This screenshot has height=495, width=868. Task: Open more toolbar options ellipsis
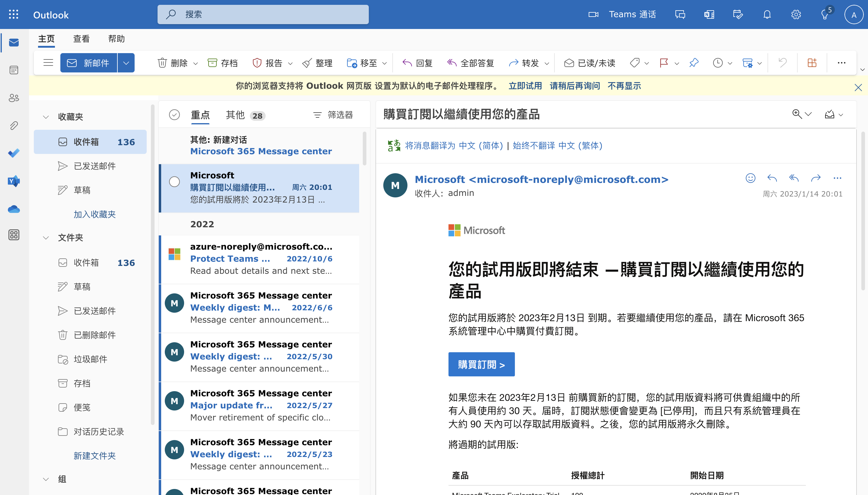pos(841,62)
